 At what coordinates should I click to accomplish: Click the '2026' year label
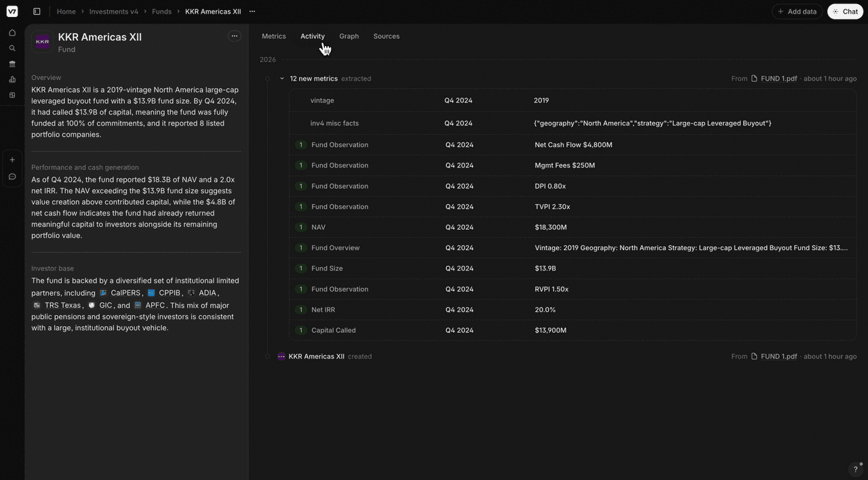268,60
